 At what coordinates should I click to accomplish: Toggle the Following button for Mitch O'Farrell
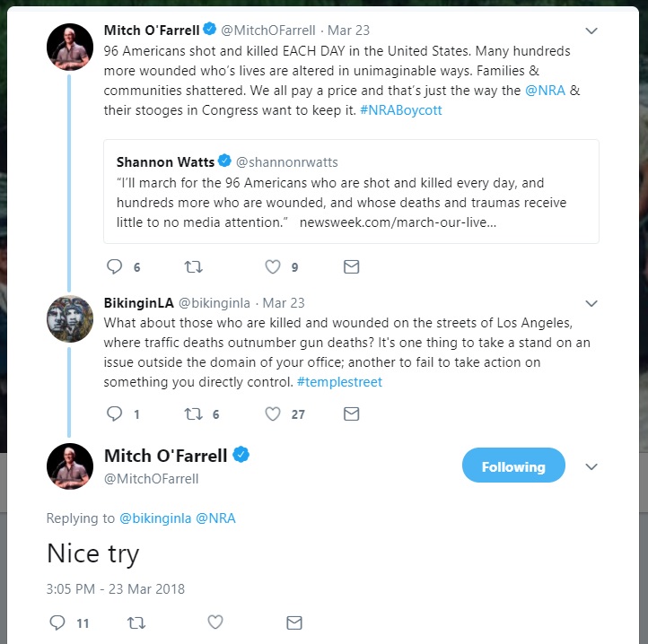coord(513,466)
